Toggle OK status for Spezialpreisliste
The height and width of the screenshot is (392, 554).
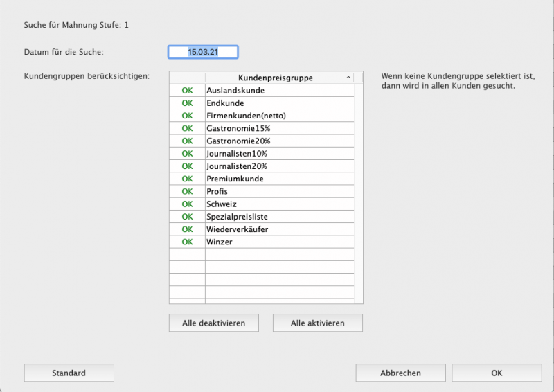[187, 217]
